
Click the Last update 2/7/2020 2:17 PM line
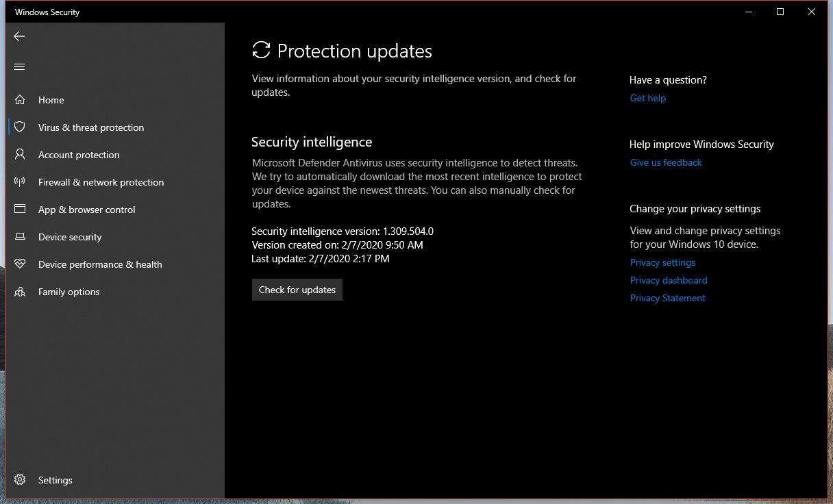click(x=321, y=259)
